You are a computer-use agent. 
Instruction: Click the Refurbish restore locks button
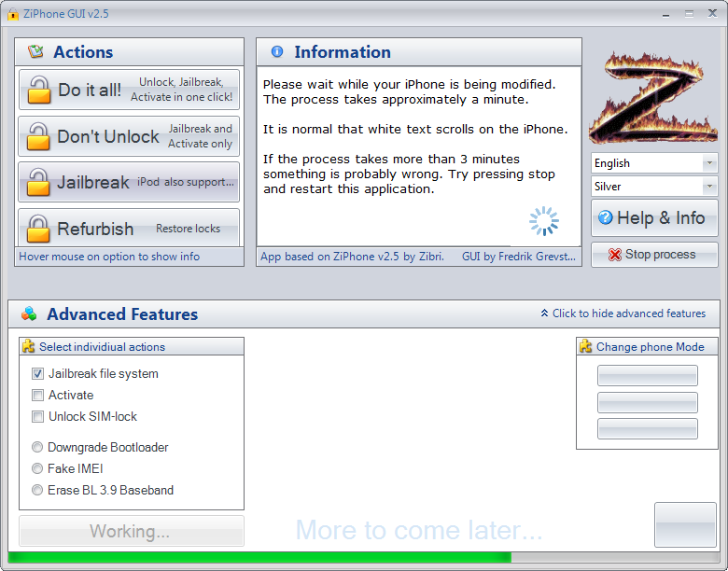point(129,228)
